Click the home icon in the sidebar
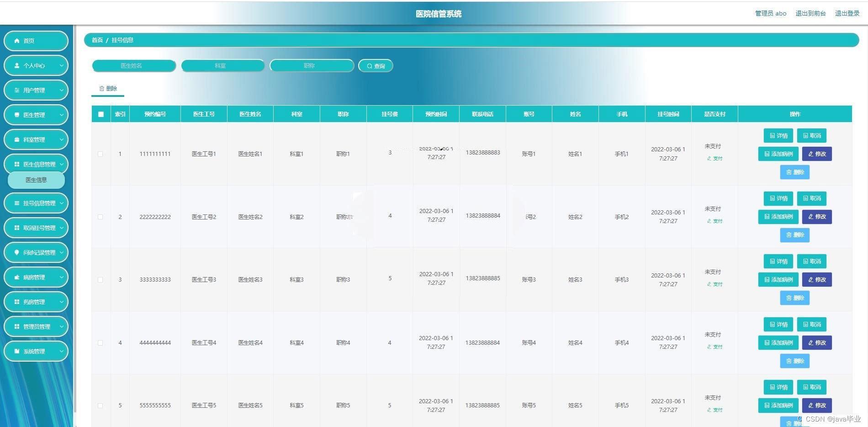 [17, 41]
